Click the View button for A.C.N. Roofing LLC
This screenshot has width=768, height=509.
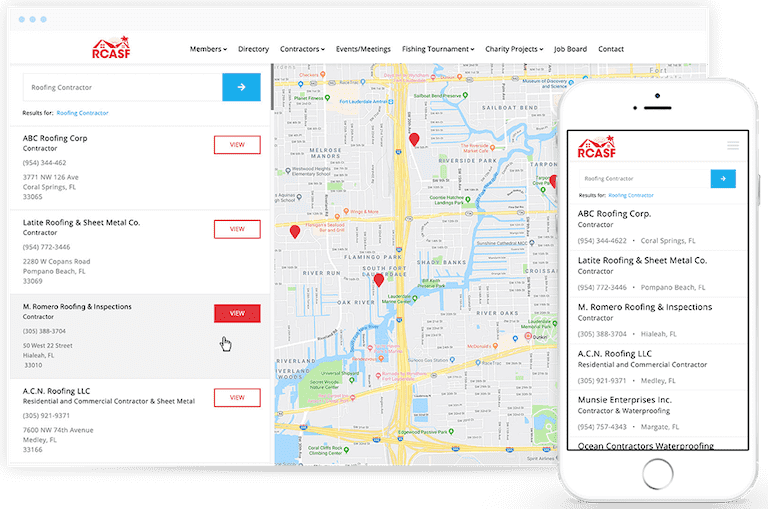tap(237, 397)
